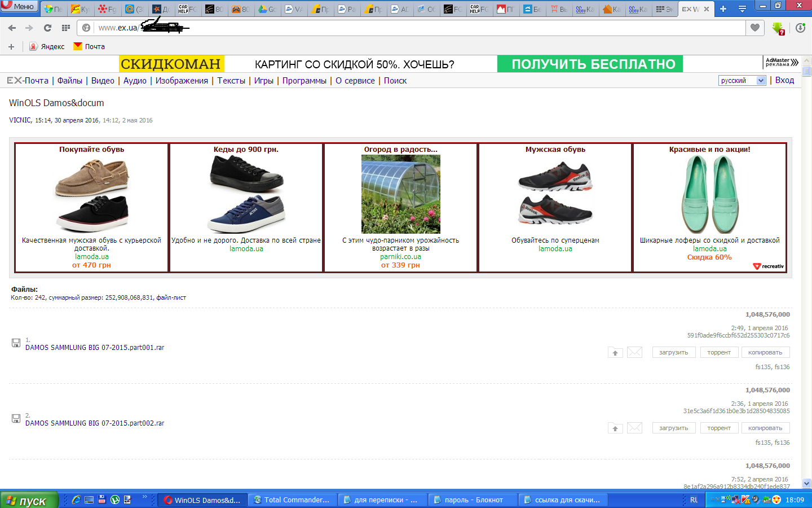812x508 pixels.
Task: Switch to the Пе tab
Action: click(x=54, y=9)
